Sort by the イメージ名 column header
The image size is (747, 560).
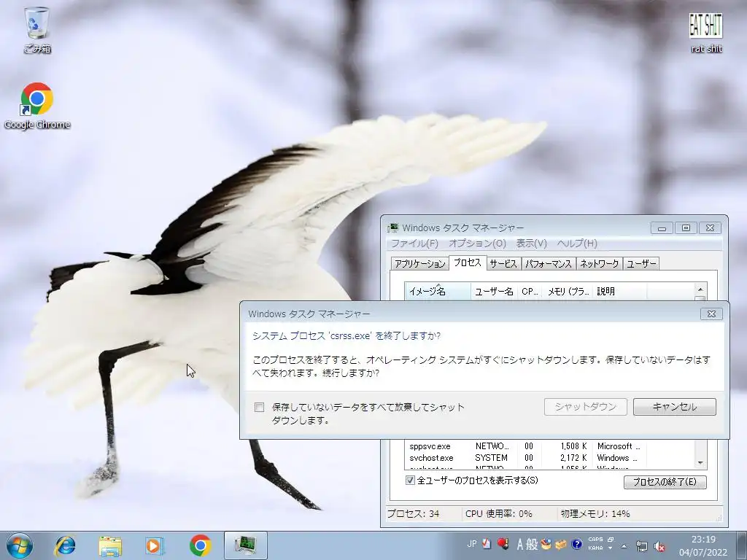tap(438, 291)
